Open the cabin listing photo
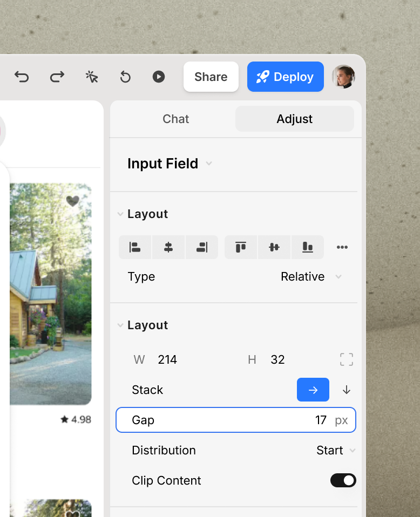 click(51, 294)
